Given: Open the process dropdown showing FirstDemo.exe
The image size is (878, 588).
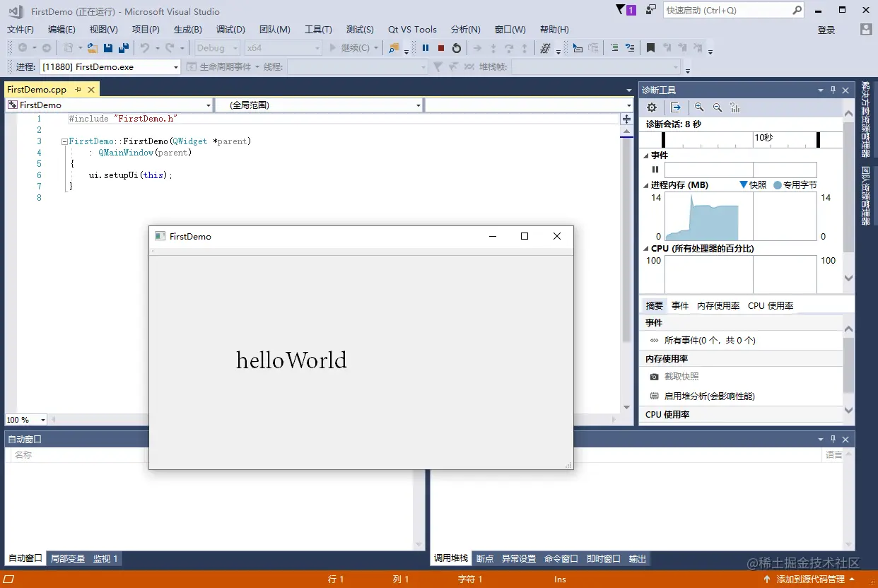Looking at the screenshot, I should click(x=110, y=66).
